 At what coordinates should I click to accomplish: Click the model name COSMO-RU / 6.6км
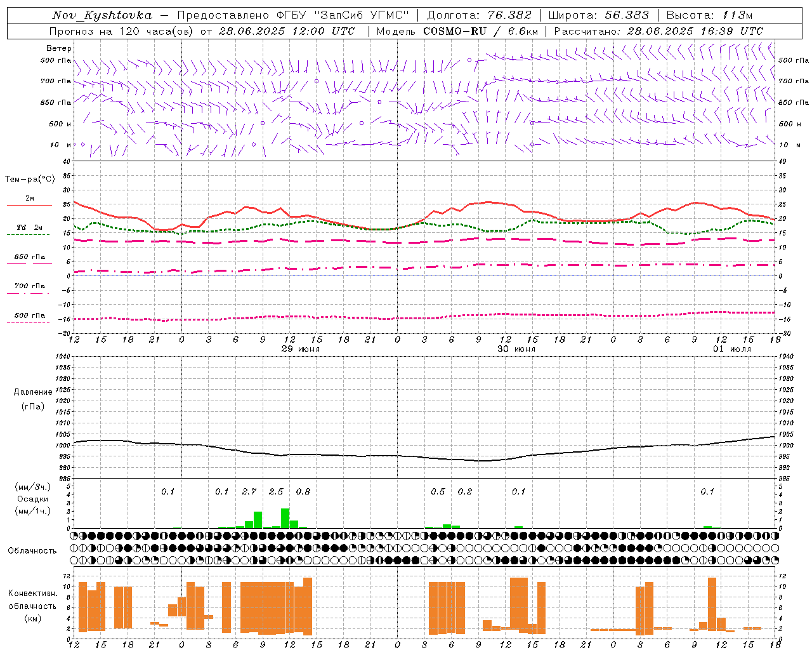pyautogui.click(x=480, y=31)
